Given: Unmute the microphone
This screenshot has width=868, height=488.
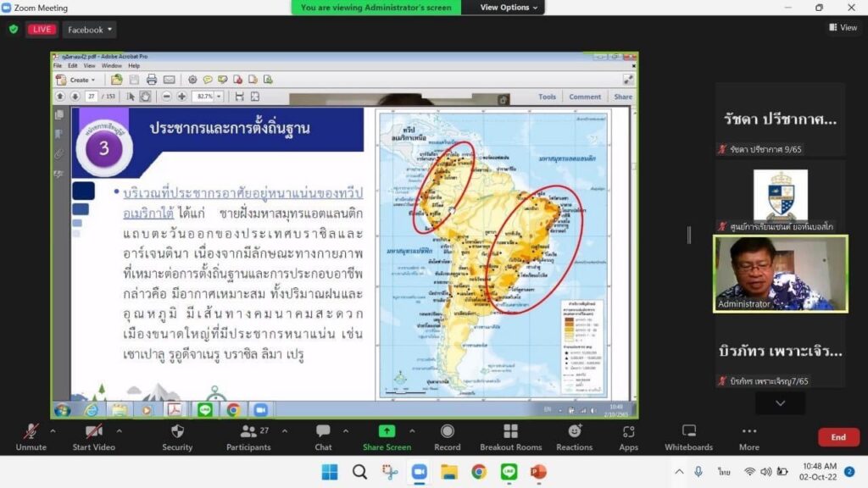Looking at the screenshot, I should (x=31, y=436).
